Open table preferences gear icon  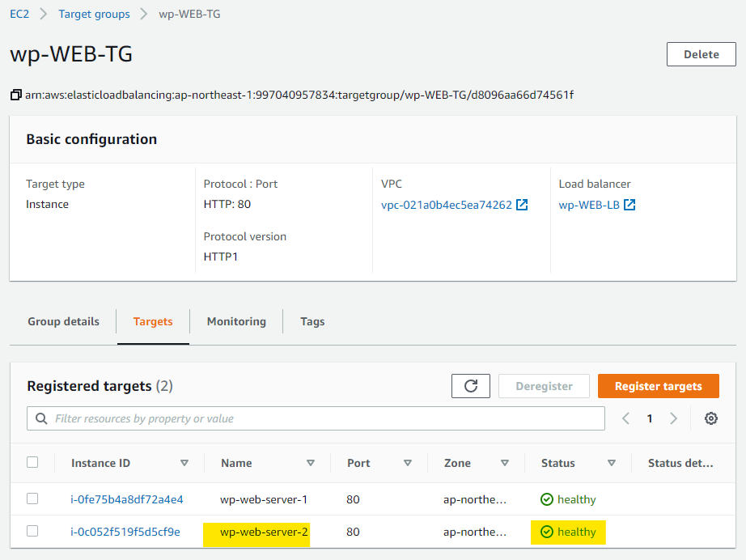pyautogui.click(x=710, y=418)
